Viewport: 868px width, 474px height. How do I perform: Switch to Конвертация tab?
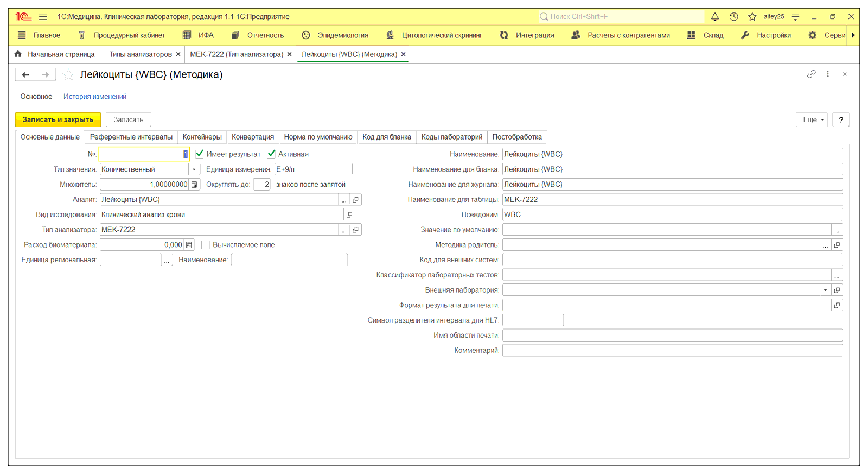coord(253,137)
